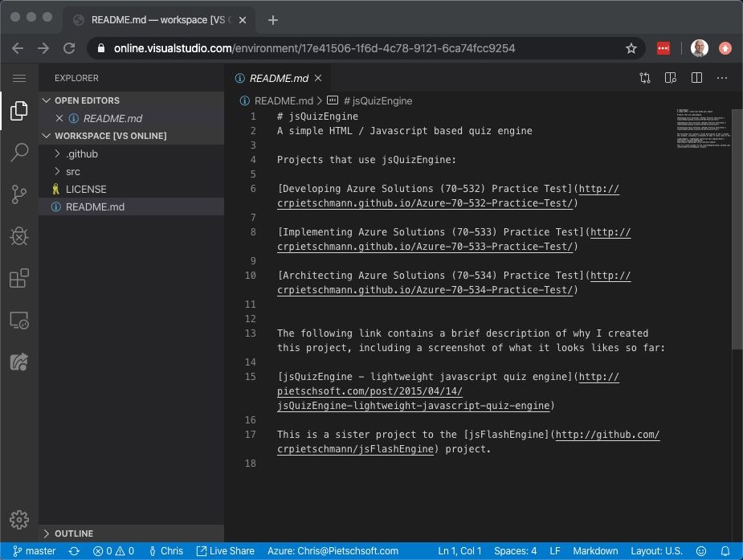Open the errors and warnings count
The height and width of the screenshot is (560, 743).
114,551
